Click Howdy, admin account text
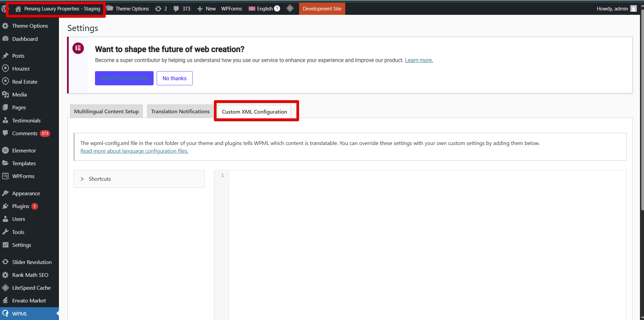This screenshot has height=320, width=644. tap(612, 9)
